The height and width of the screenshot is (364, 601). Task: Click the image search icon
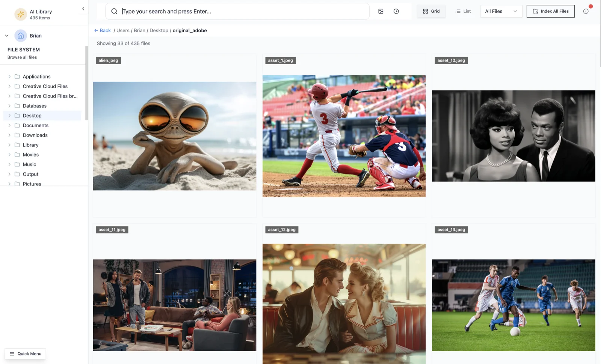[381, 11]
